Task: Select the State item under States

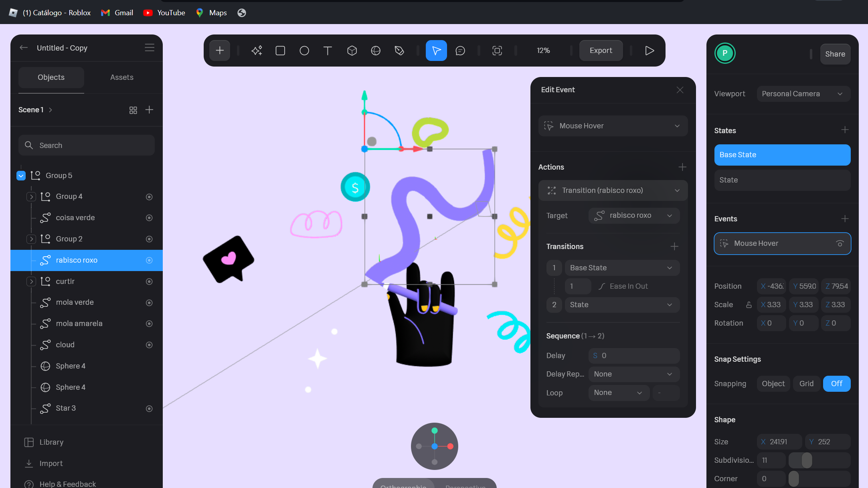Action: tap(782, 180)
